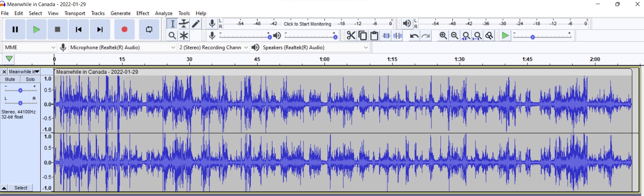Select the Draw (pencil) tool
The height and width of the screenshot is (196, 644).
click(x=196, y=24)
